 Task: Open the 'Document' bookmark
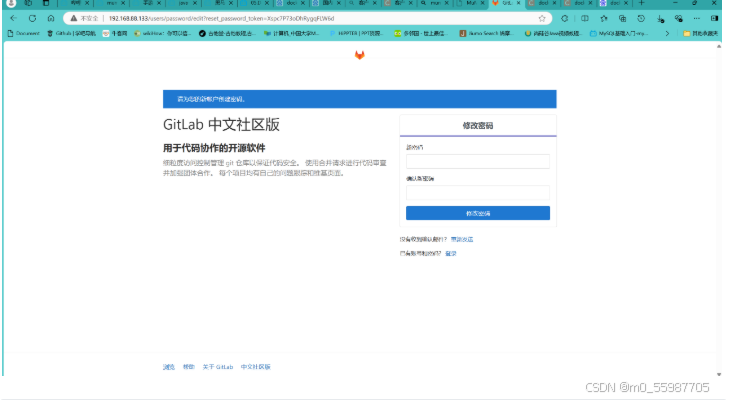24,34
